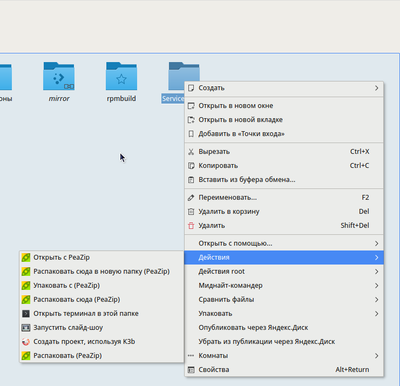
Task: Expand the Создать submenu arrow
Action: (376, 88)
